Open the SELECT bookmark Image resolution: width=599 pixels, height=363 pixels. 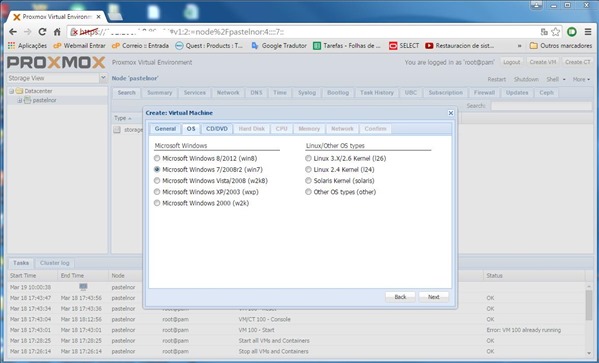[x=404, y=45]
